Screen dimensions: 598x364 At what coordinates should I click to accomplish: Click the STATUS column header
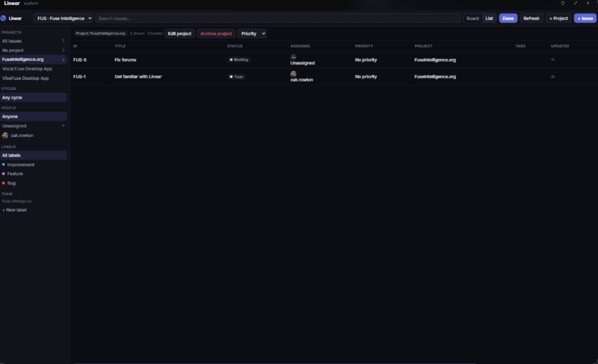tap(235, 46)
